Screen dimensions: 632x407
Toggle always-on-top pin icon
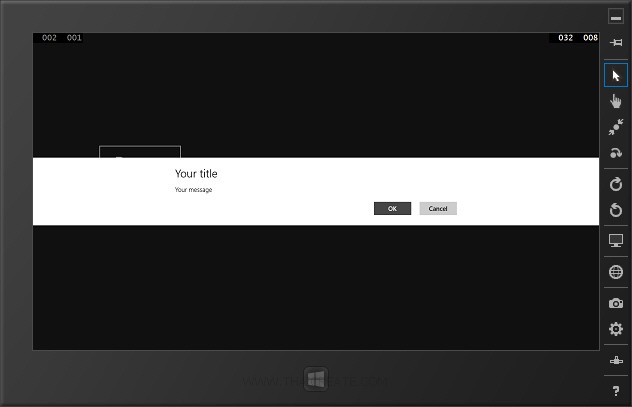pyautogui.click(x=615, y=42)
